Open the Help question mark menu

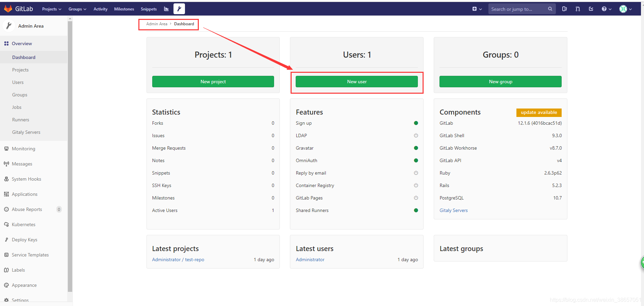coord(607,9)
